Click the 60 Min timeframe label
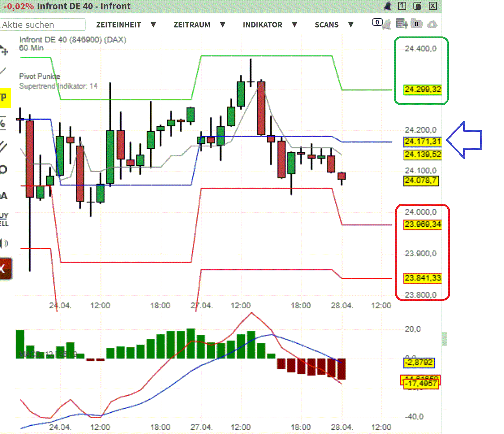 tap(31, 48)
